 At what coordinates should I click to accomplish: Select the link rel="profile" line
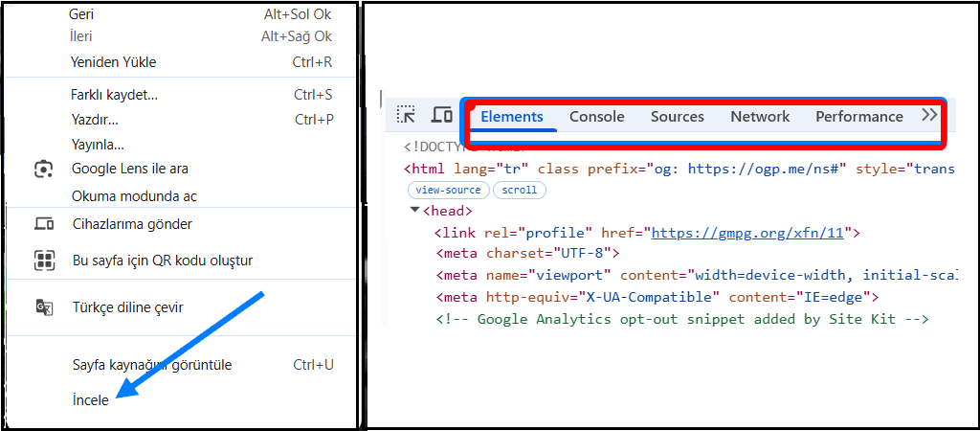648,234
